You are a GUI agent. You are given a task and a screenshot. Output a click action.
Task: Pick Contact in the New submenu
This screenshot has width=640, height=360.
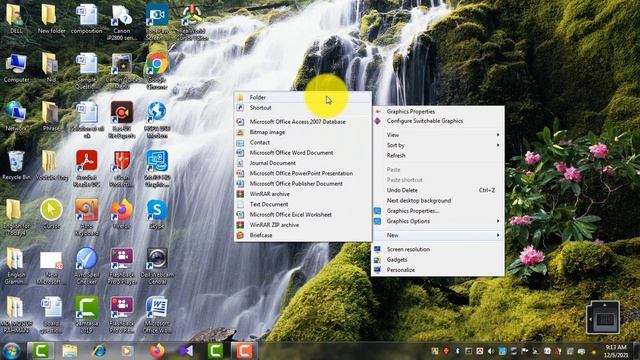point(302,142)
